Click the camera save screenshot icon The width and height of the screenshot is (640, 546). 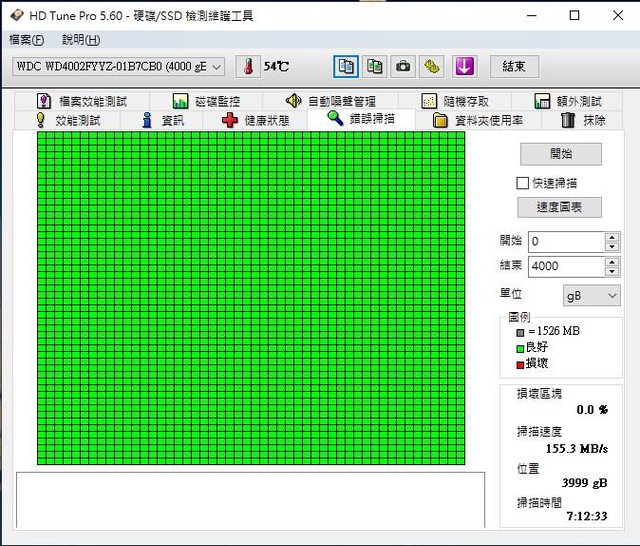(403, 66)
